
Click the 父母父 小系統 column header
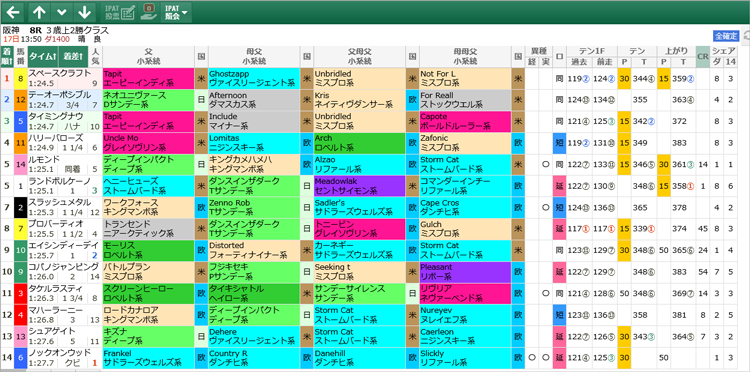360,56
